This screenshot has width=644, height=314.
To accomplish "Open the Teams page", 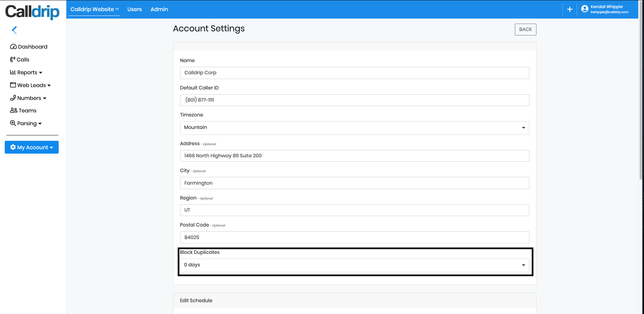I will click(x=23, y=110).
